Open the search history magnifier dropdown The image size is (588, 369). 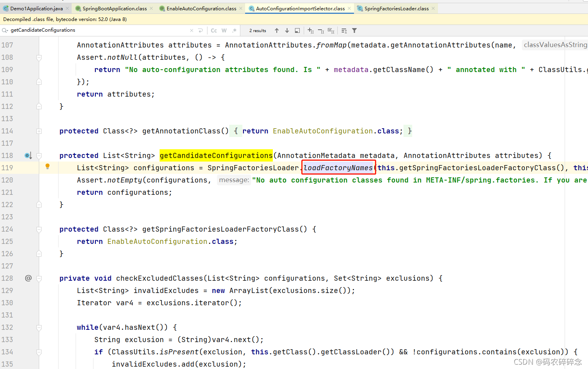[x=5, y=30]
